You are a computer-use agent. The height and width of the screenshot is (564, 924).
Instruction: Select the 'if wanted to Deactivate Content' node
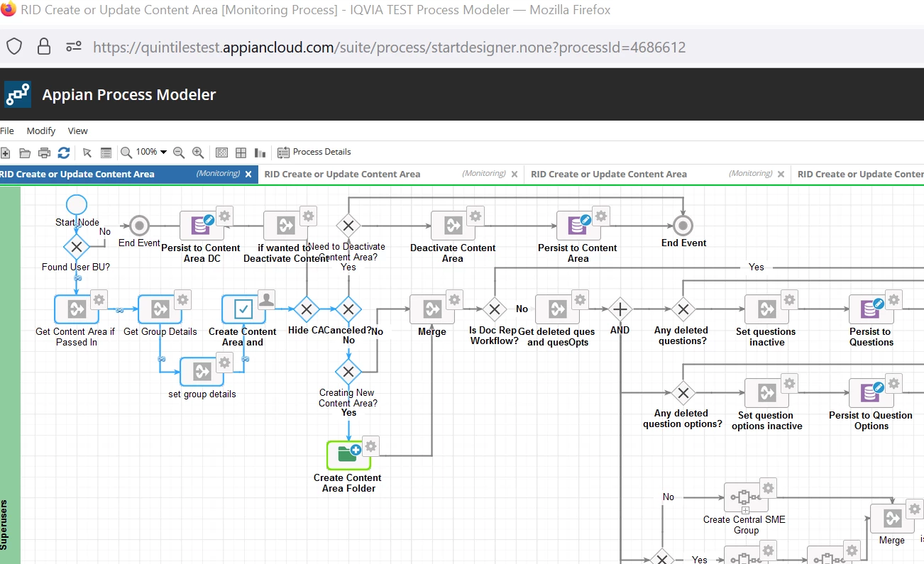pyautogui.click(x=285, y=226)
